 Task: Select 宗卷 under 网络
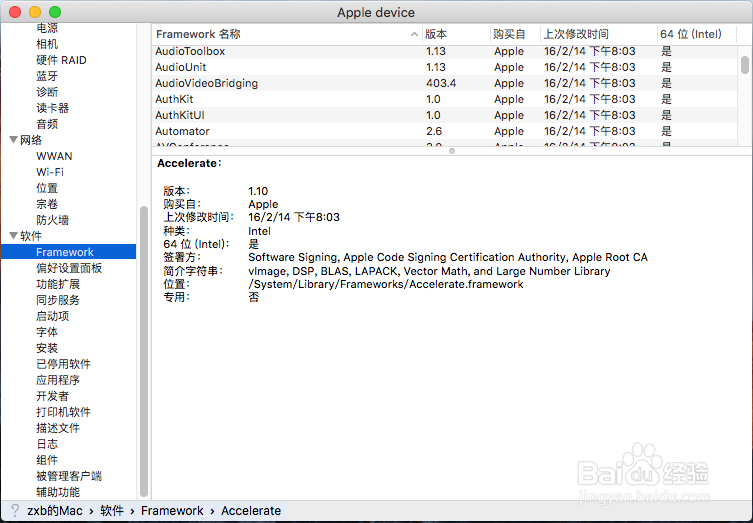[47, 204]
